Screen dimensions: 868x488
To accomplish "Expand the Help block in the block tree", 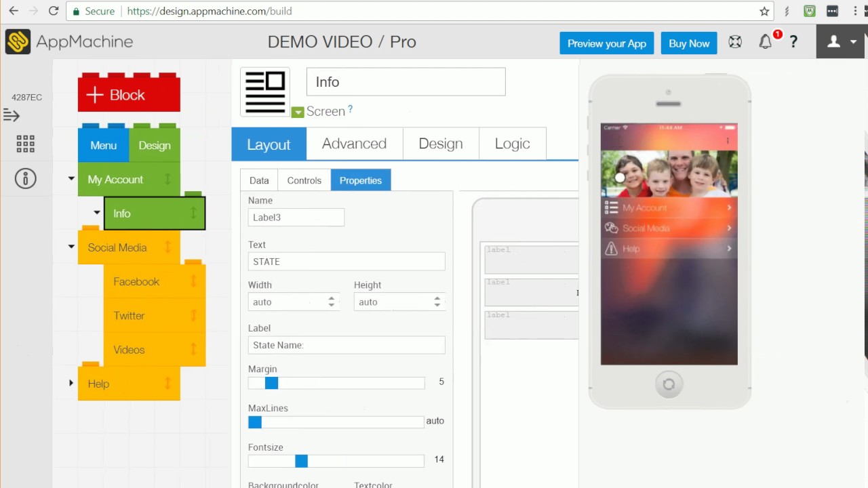I will coord(71,383).
